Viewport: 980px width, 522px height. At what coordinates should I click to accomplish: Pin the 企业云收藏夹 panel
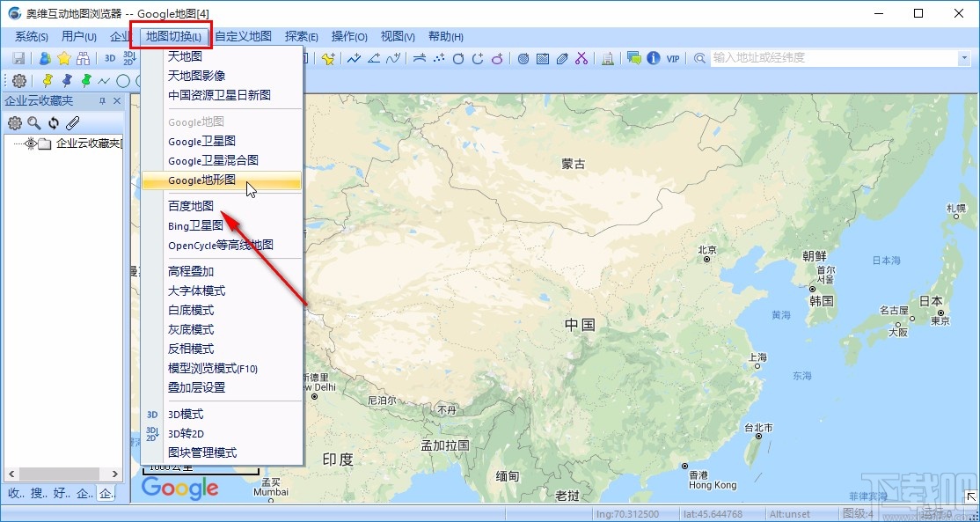103,100
